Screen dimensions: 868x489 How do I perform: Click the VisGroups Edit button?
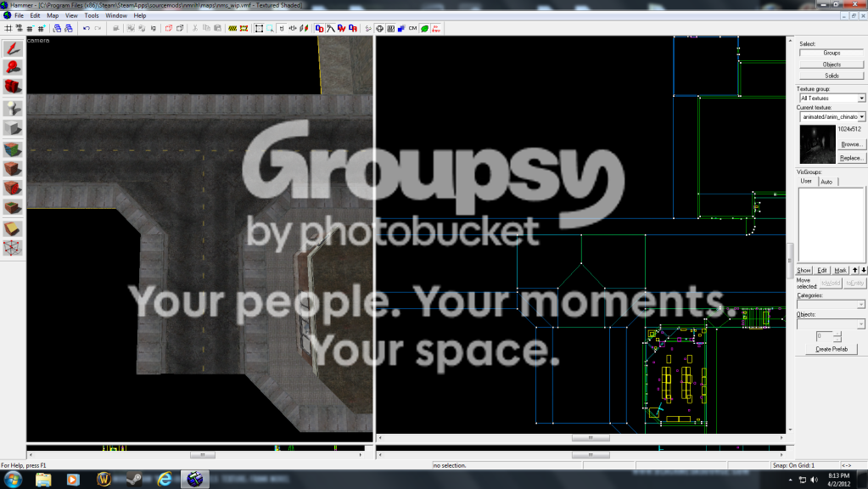[x=822, y=270]
